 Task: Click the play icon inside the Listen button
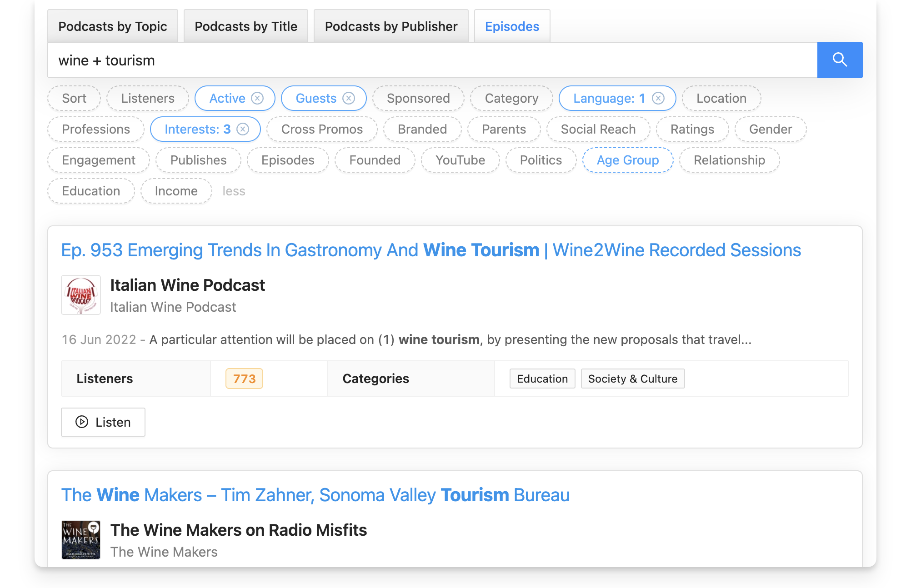click(82, 422)
